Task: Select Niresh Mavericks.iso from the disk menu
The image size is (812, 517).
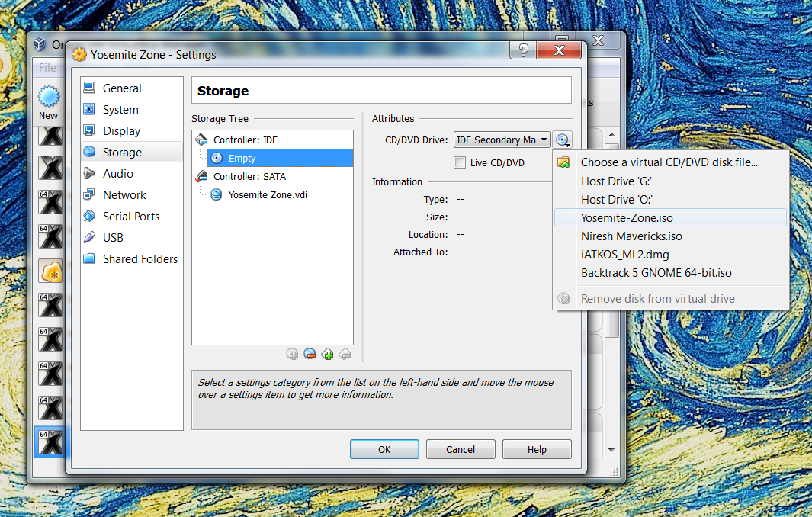Action: (671, 236)
